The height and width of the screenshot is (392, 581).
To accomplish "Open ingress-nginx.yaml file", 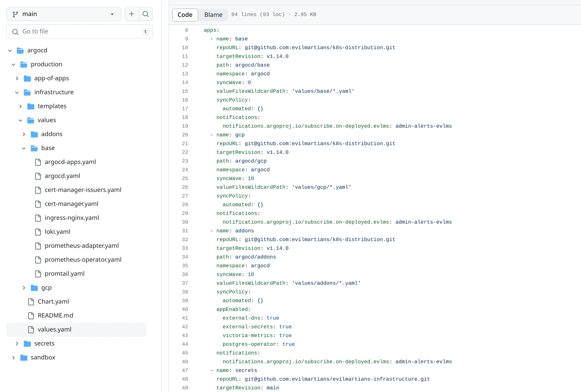I will tap(72, 218).
